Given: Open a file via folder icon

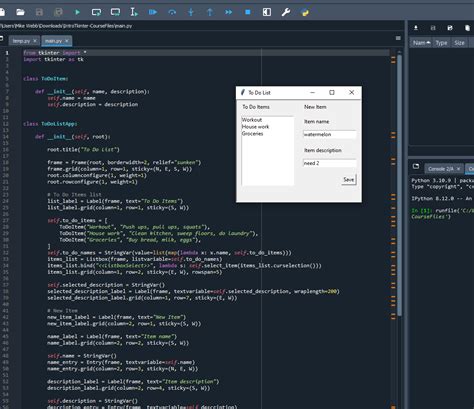Looking at the screenshot, I should pos(20,12).
